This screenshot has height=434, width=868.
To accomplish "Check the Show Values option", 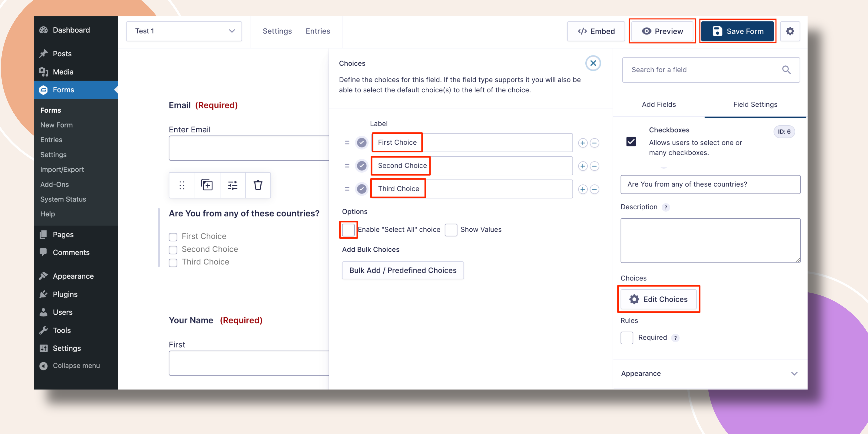I will [x=451, y=230].
